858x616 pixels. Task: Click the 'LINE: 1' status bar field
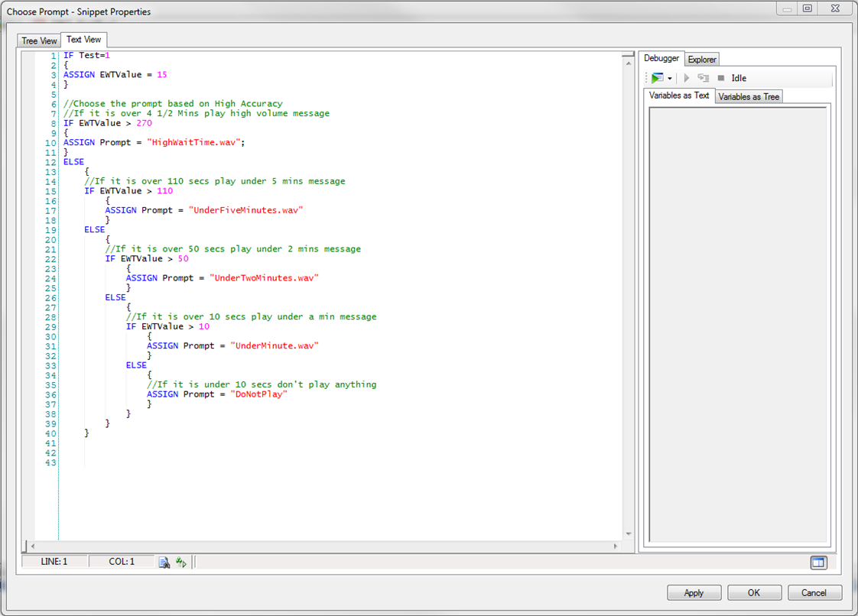[54, 562]
